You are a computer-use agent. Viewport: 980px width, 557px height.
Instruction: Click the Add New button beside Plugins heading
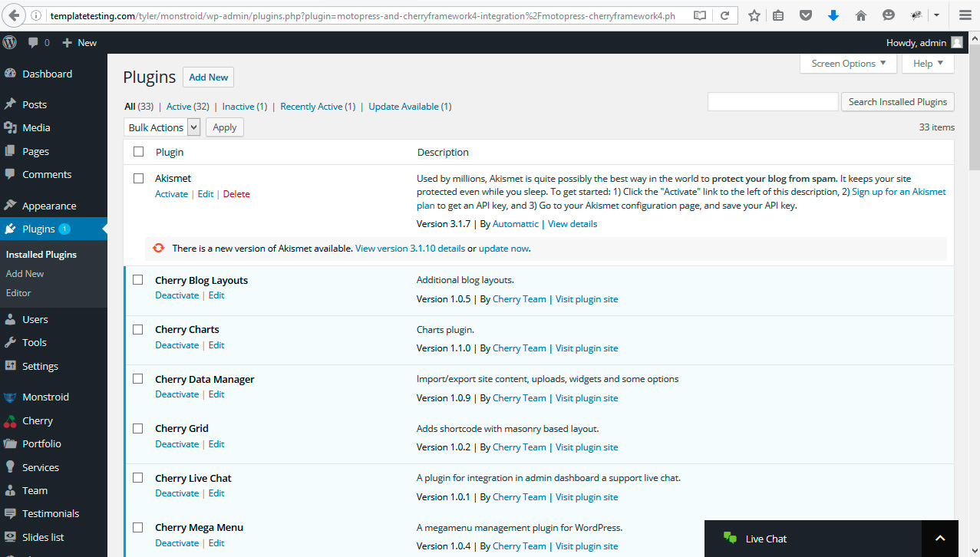point(209,77)
